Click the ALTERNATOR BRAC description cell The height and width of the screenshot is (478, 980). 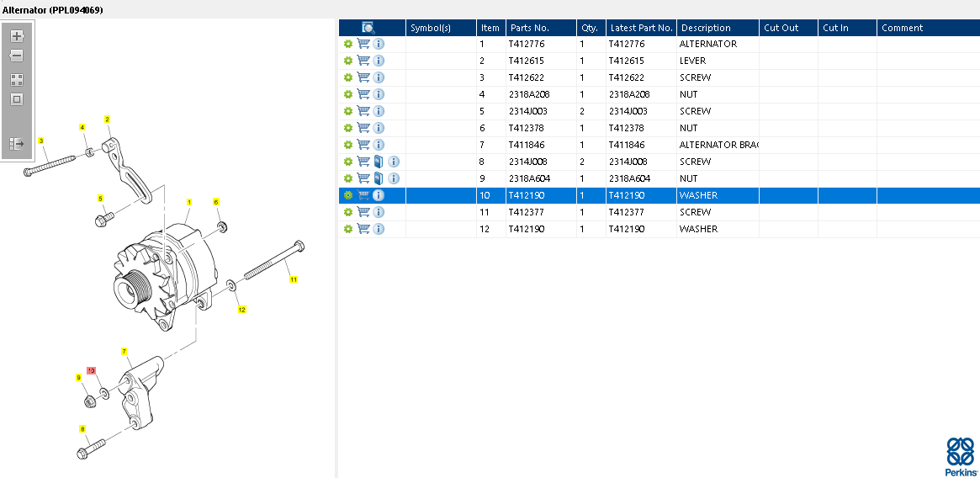[718, 145]
